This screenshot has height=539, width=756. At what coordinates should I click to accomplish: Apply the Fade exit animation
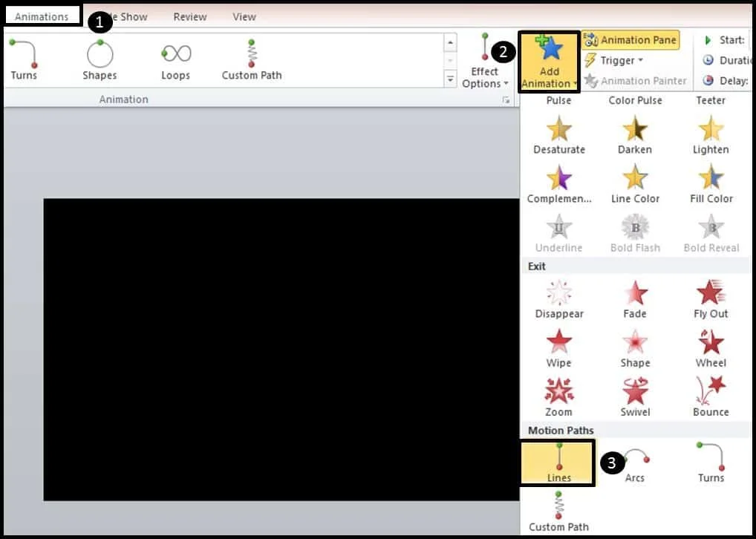(635, 300)
